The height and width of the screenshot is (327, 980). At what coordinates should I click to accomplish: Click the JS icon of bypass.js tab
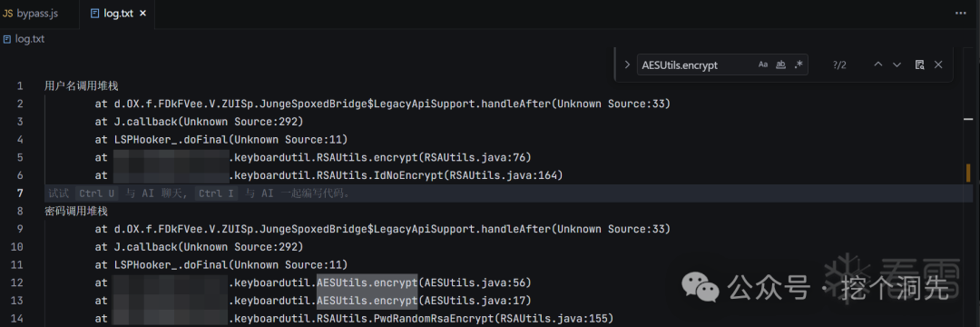tap(7, 13)
